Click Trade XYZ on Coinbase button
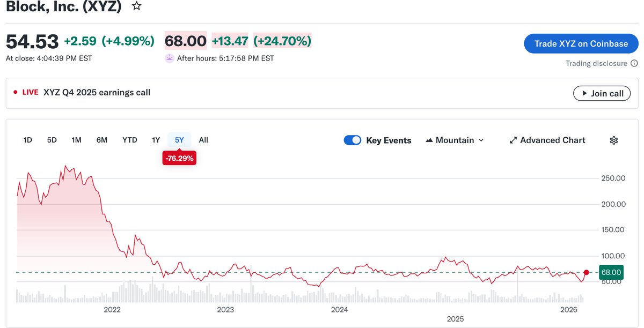This screenshot has height=328, width=644. coord(581,44)
